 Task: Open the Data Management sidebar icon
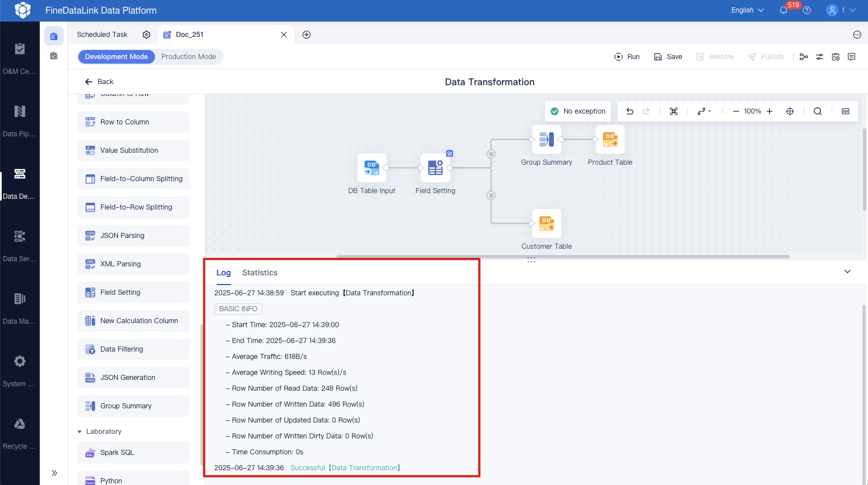(x=19, y=299)
